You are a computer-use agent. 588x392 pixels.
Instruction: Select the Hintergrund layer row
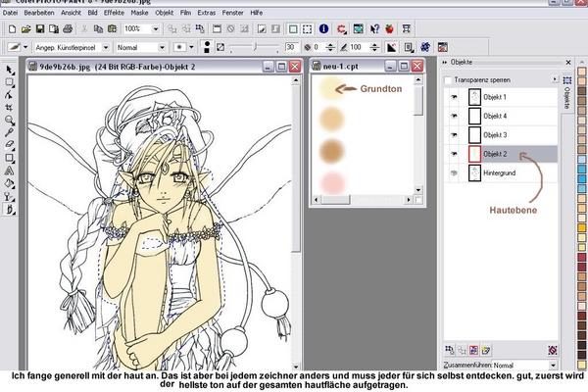[501, 172]
